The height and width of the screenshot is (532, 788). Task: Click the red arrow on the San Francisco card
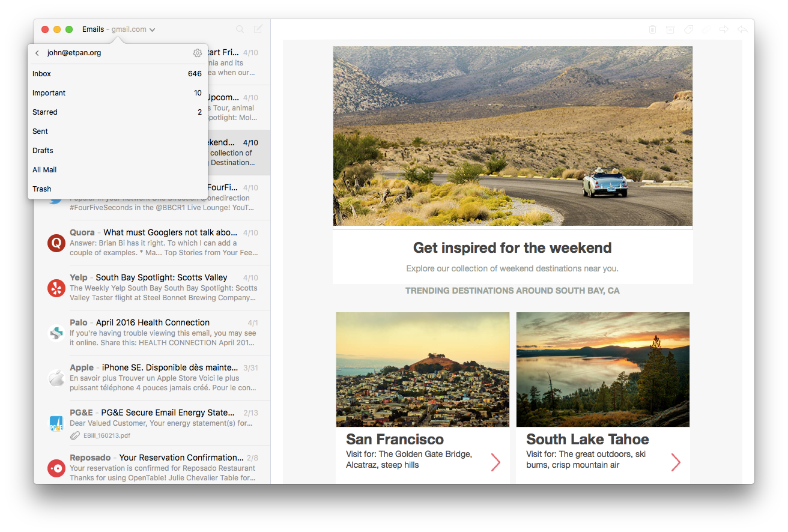496,462
